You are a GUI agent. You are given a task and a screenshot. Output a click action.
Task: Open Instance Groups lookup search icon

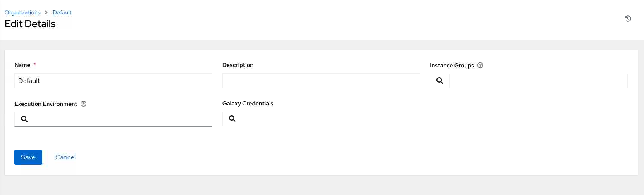pos(440,81)
